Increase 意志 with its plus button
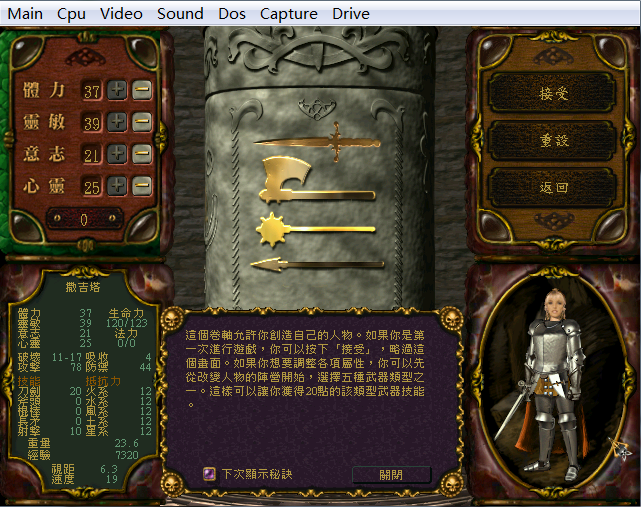 117,154
